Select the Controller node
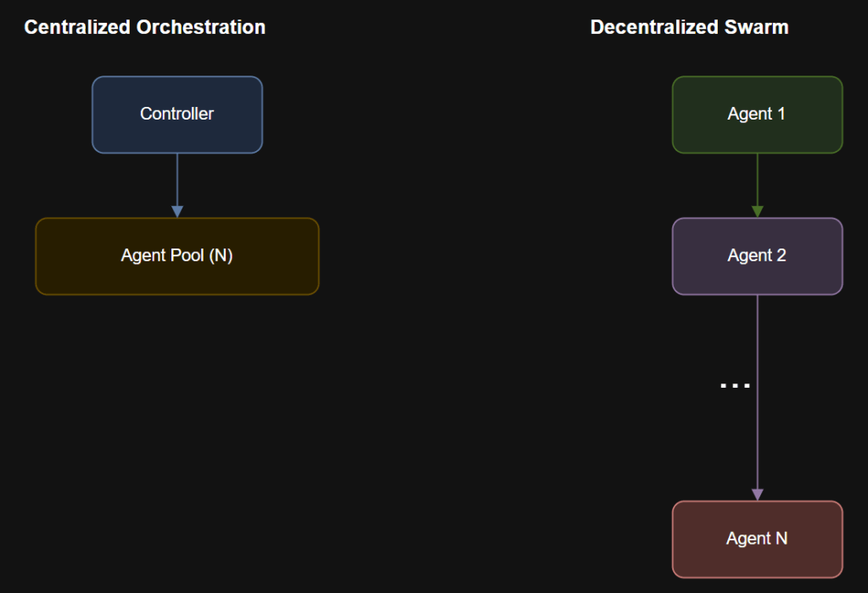868x593 pixels. pos(176,115)
